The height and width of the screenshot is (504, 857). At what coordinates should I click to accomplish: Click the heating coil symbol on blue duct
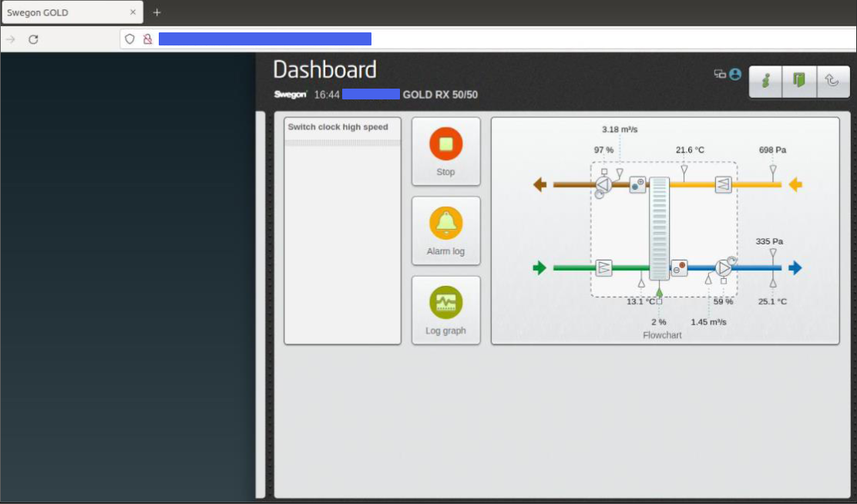tap(679, 268)
